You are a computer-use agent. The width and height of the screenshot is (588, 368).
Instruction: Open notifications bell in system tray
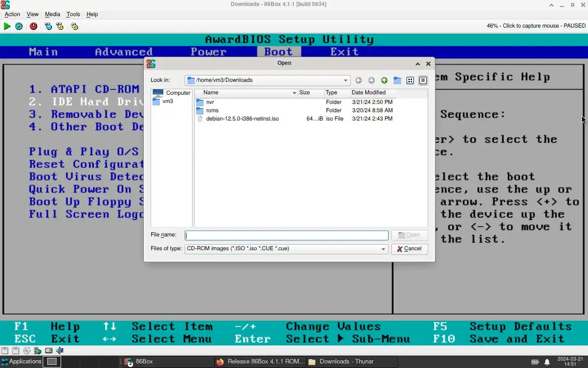point(547,362)
